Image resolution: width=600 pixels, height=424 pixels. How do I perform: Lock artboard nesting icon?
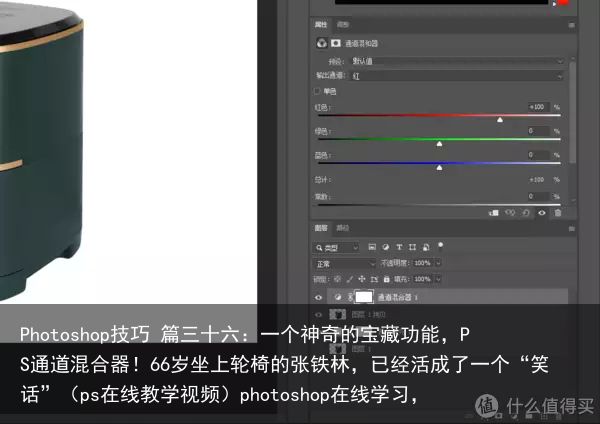coord(374,279)
